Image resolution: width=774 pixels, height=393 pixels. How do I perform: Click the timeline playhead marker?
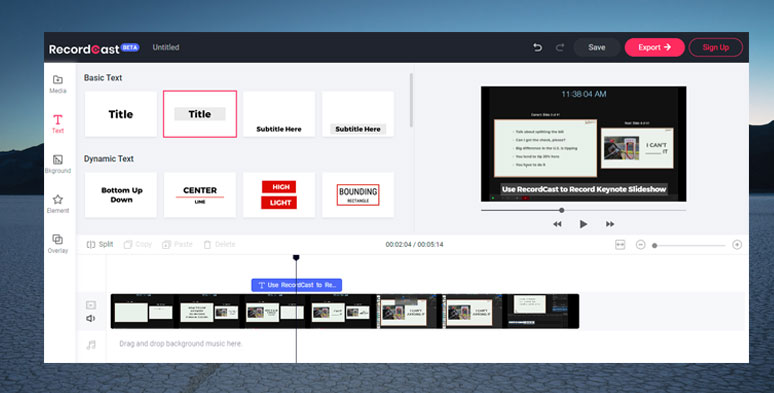point(296,257)
